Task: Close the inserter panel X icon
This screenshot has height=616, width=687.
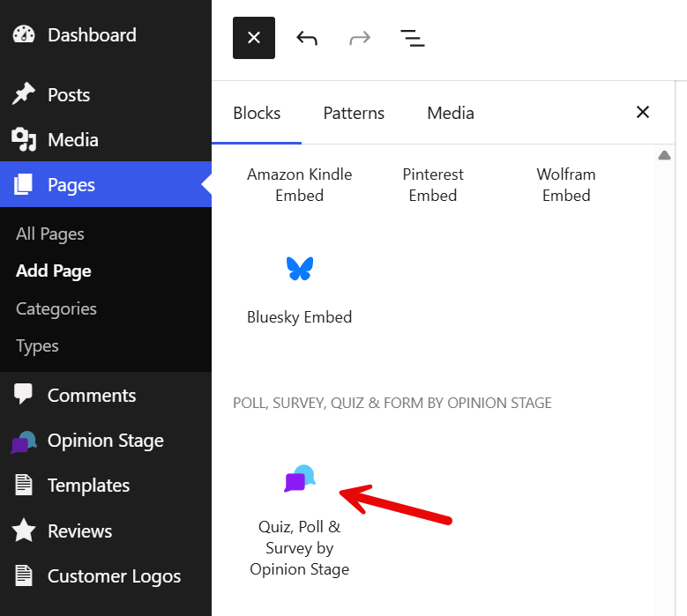Action: (x=642, y=112)
